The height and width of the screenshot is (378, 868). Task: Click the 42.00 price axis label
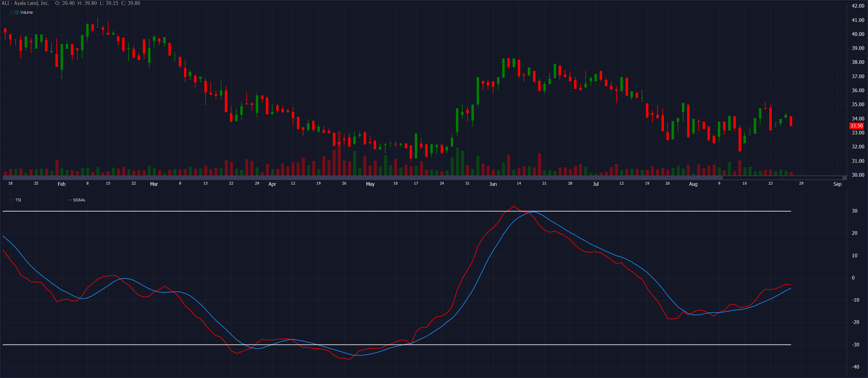point(858,6)
